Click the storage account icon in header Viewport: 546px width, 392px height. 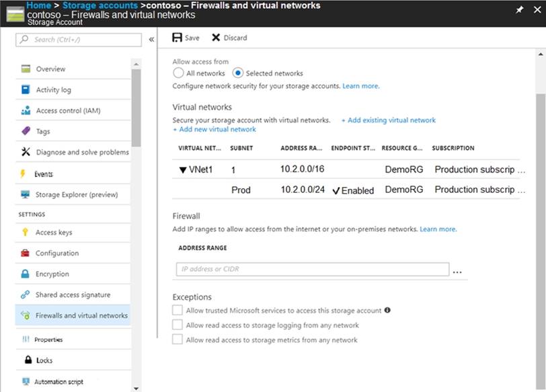click(x=15, y=15)
